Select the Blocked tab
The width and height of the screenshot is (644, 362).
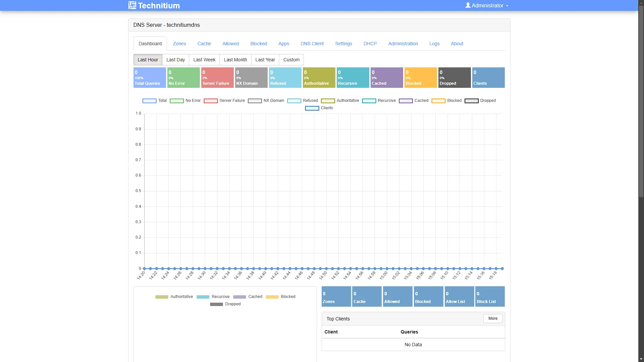coord(259,44)
